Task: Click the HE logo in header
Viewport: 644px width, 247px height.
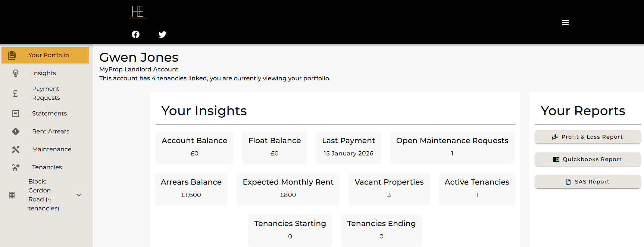Action: 138,12
